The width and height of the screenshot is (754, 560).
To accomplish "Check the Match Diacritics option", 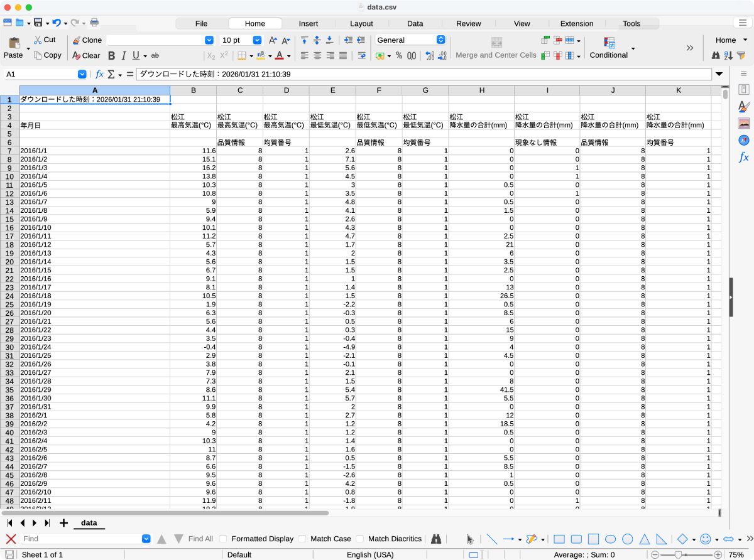I will (360, 539).
